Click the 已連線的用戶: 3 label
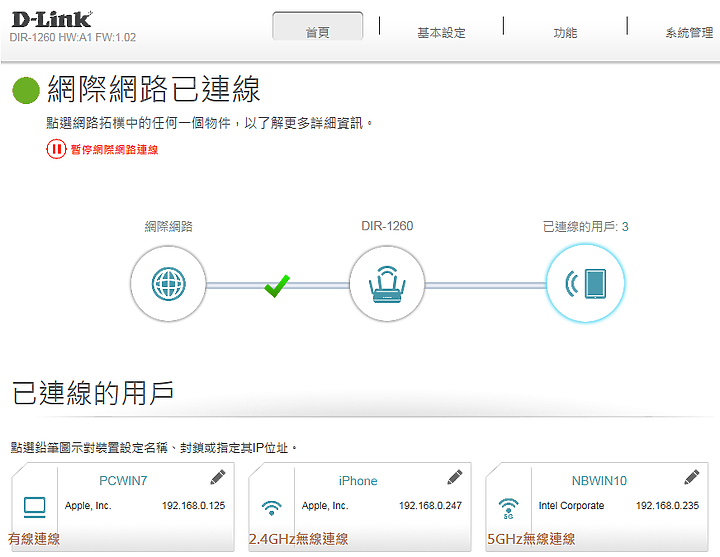Image resolution: width=720 pixels, height=557 pixels. [585, 226]
